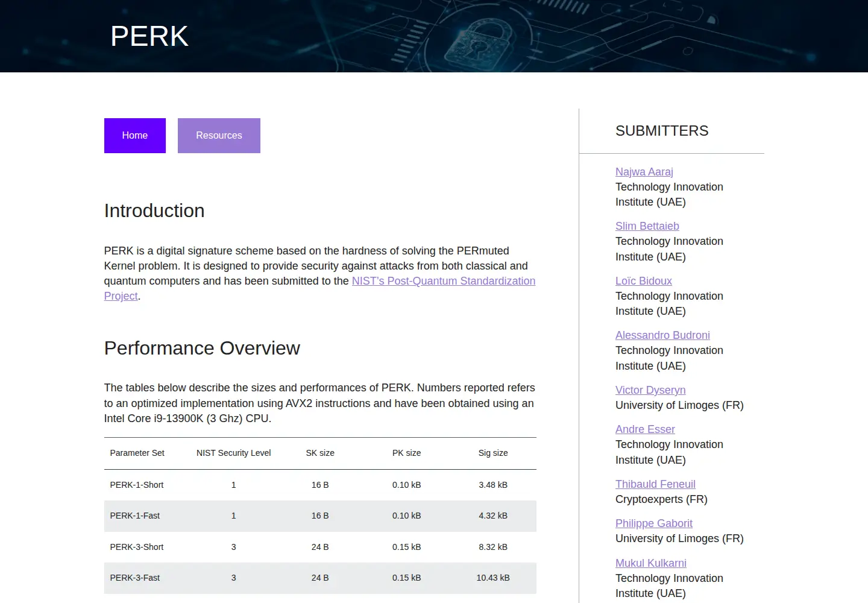The image size is (868, 603).
Task: Click the 8.32 kB signature size cell
Action: coord(493,547)
